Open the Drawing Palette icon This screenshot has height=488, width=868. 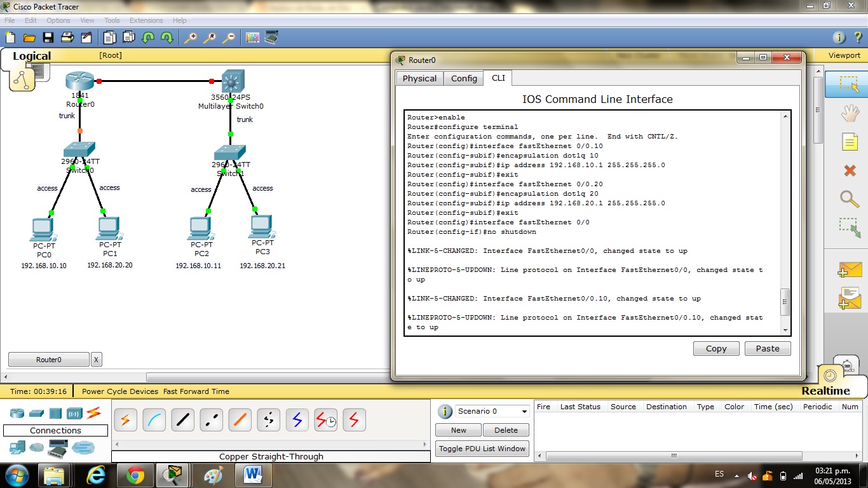tap(252, 37)
